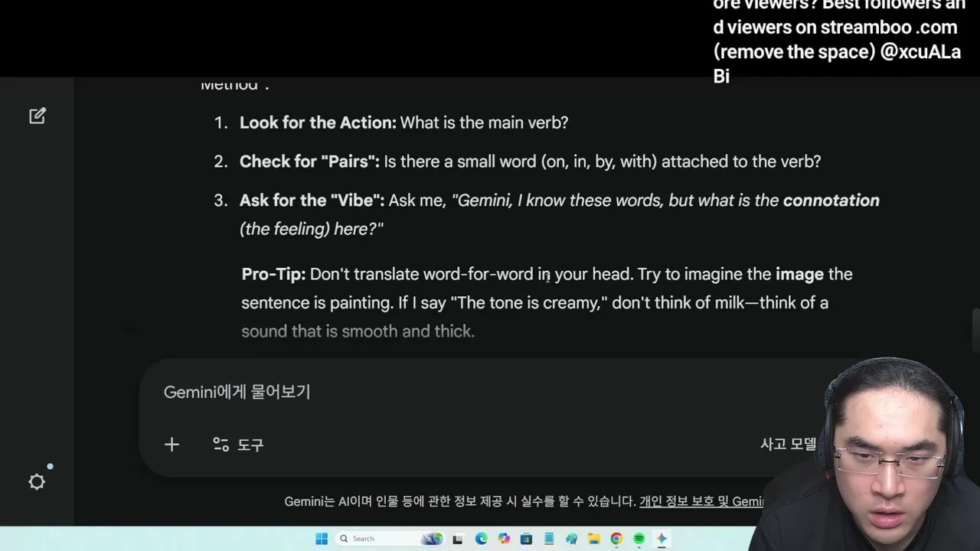
Task: Click the new chat pencil icon in sidebar
Action: point(38,116)
